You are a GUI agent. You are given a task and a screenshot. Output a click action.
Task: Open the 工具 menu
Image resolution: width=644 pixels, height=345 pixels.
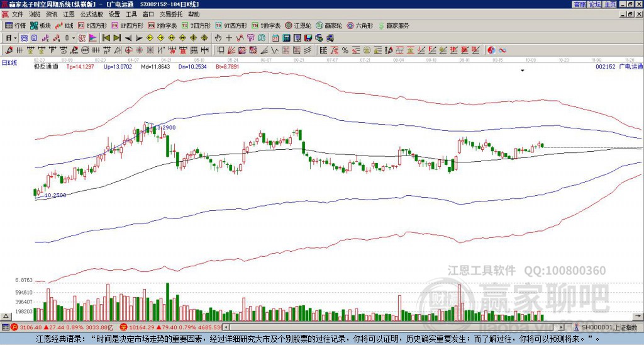(x=131, y=14)
